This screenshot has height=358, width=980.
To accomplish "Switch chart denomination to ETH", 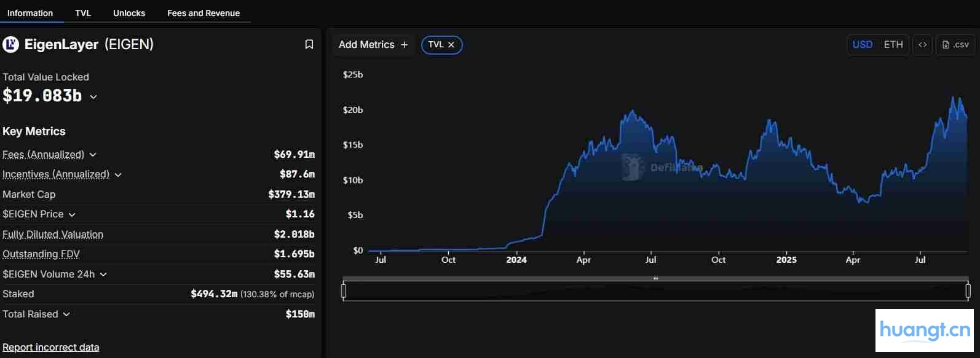I will point(893,45).
